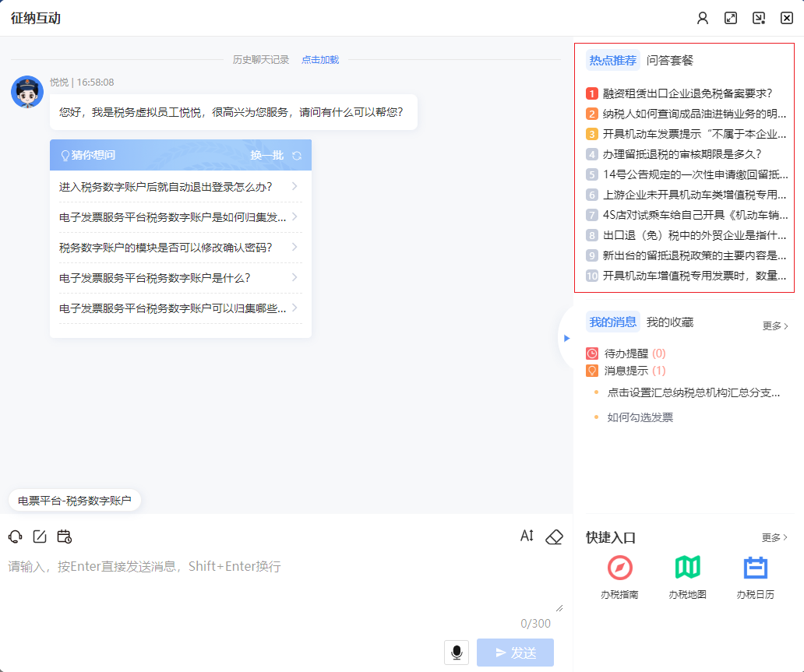The height and width of the screenshot is (672, 804).
Task: Expand chevron for 税务数字账户的模块是否可以修改确认密码
Action: 294,247
